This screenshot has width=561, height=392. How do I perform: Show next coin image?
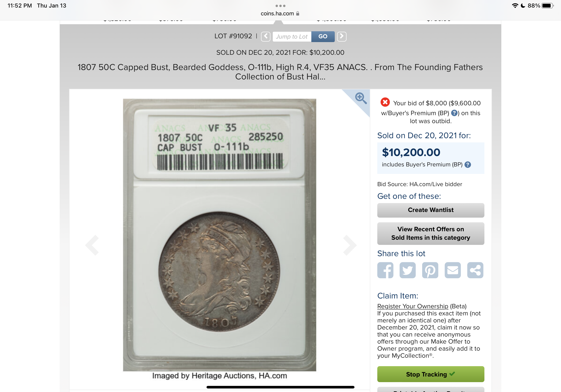coord(350,245)
